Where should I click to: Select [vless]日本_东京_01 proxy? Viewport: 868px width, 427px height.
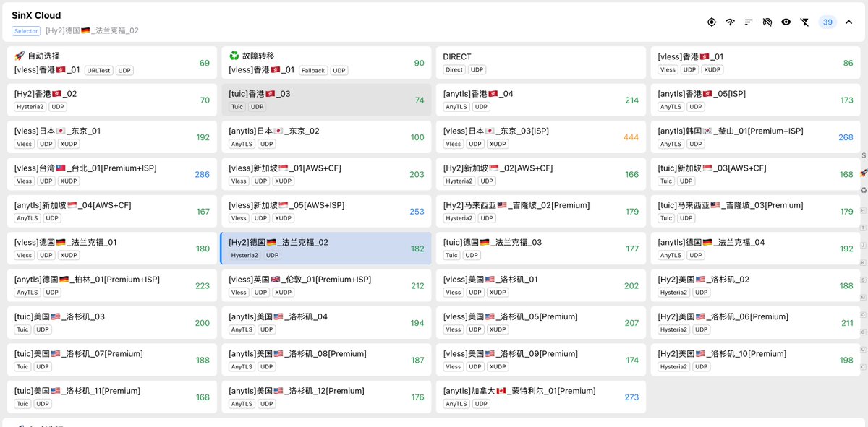[112, 137]
